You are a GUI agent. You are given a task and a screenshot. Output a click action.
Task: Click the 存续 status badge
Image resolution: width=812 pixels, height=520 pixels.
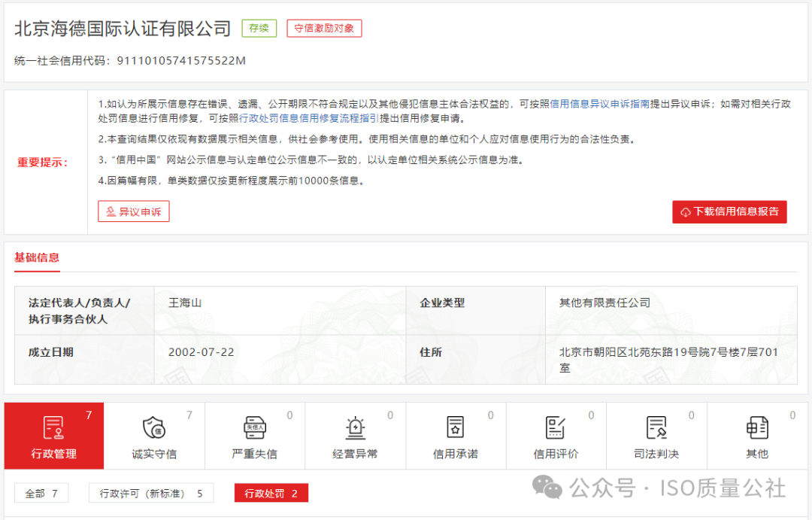coord(259,28)
